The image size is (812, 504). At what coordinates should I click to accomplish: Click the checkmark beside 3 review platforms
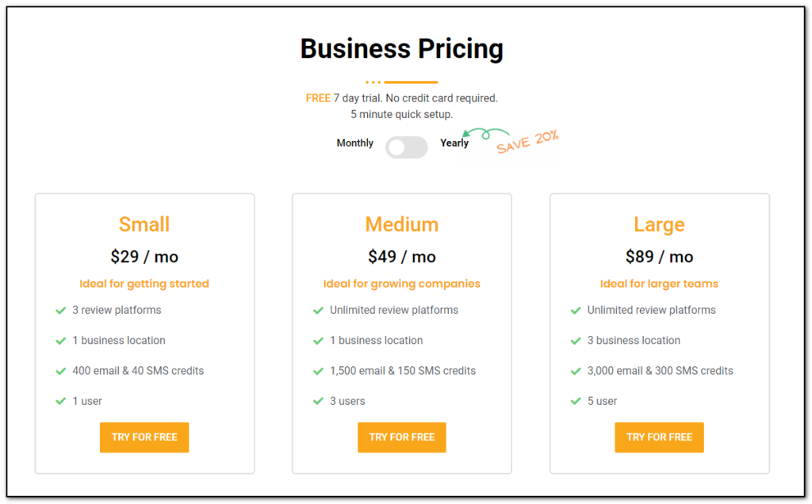[60, 311]
